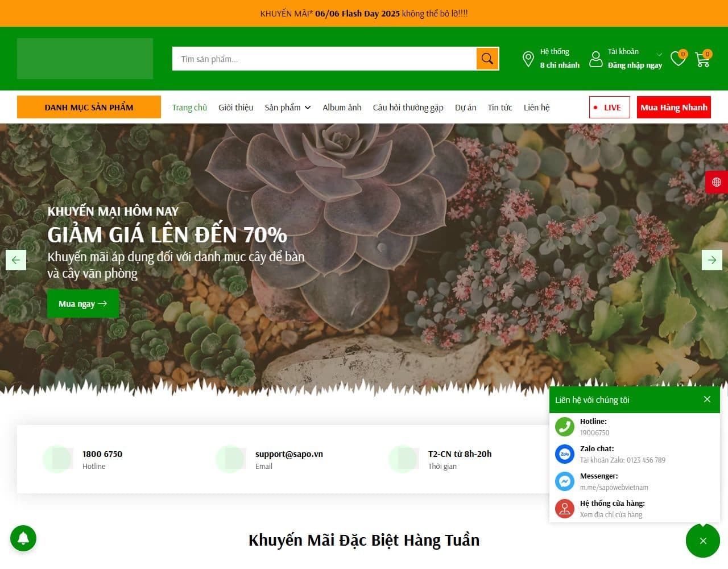The height and width of the screenshot is (569, 728).
Task: Open Câu hỏi thường gặp page
Action: (x=408, y=108)
